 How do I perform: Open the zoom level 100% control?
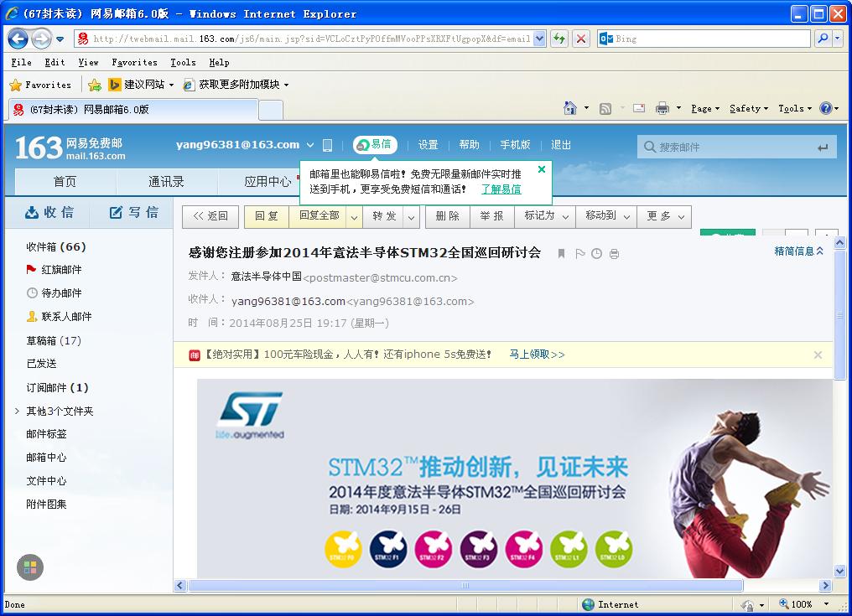pyautogui.click(x=805, y=604)
